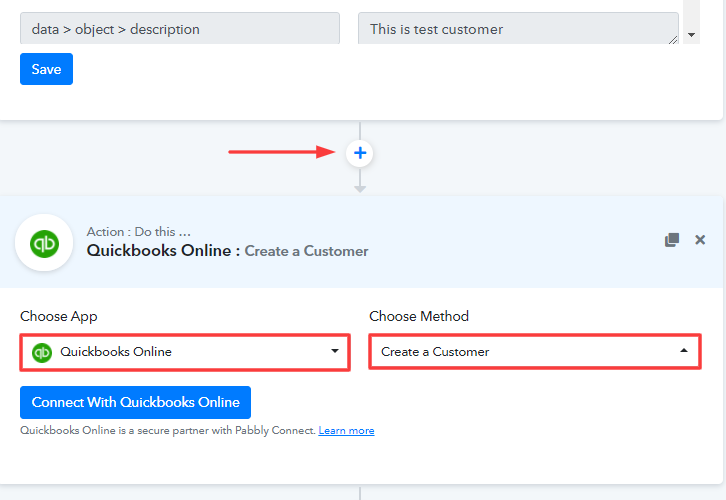Edit the 'This is test customer' text area
This screenshot has width=726, height=500.
click(x=518, y=29)
